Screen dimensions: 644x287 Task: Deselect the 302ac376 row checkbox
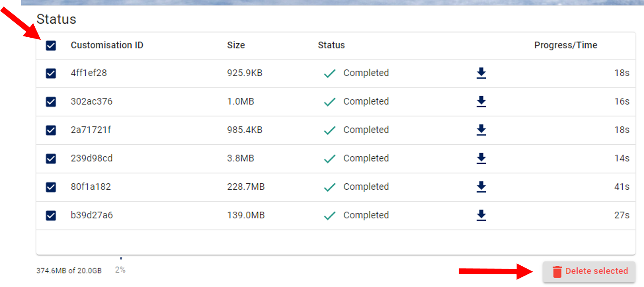[x=51, y=102]
